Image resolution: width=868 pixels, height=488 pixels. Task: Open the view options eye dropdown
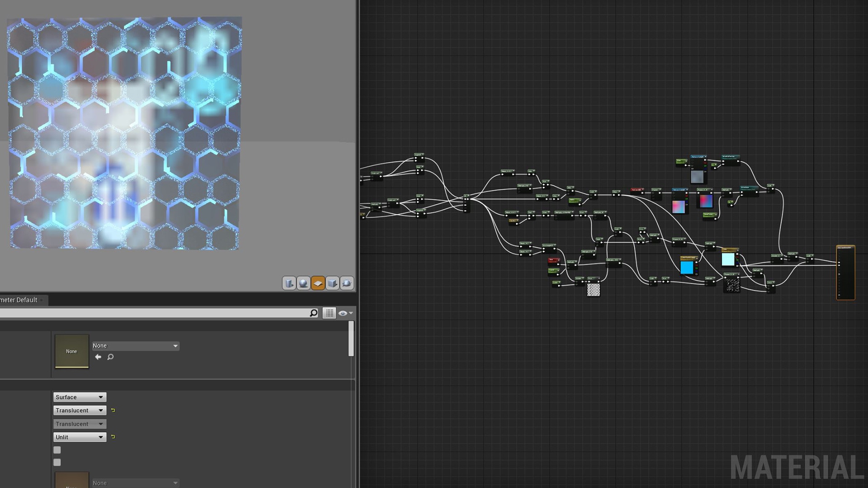tap(344, 312)
